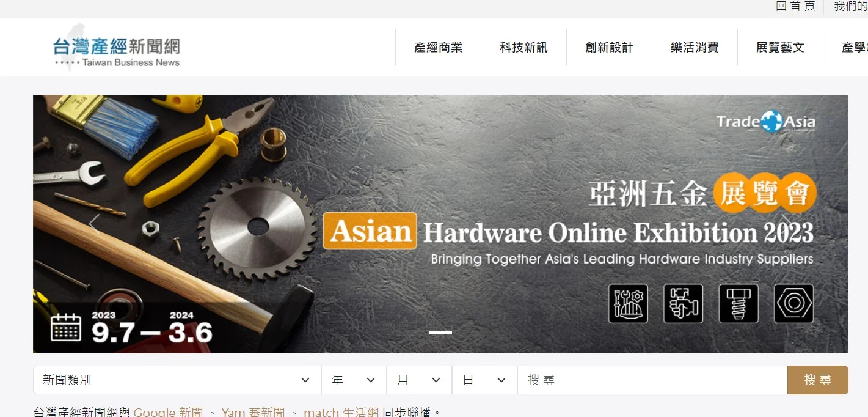Expand the 年 year dropdown
The height and width of the screenshot is (417, 868).
(354, 380)
